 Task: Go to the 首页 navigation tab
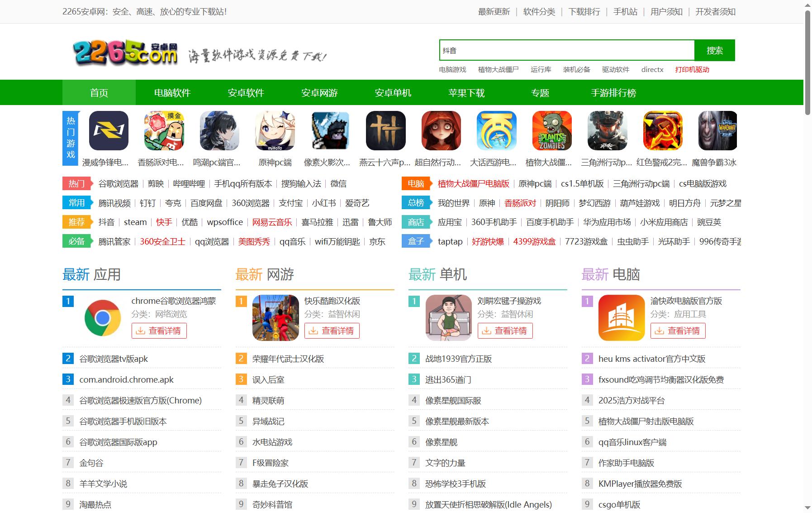pos(99,93)
